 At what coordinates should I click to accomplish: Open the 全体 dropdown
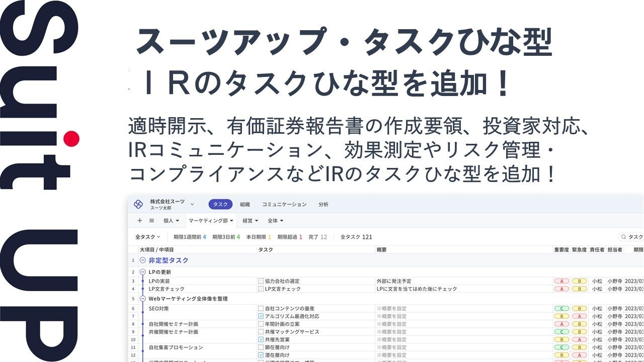coord(275,220)
